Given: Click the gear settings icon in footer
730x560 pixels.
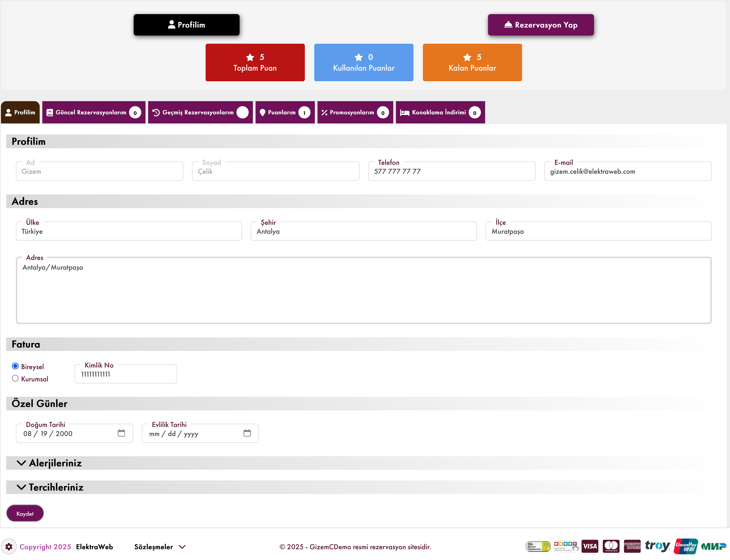Looking at the screenshot, I should click(9, 547).
